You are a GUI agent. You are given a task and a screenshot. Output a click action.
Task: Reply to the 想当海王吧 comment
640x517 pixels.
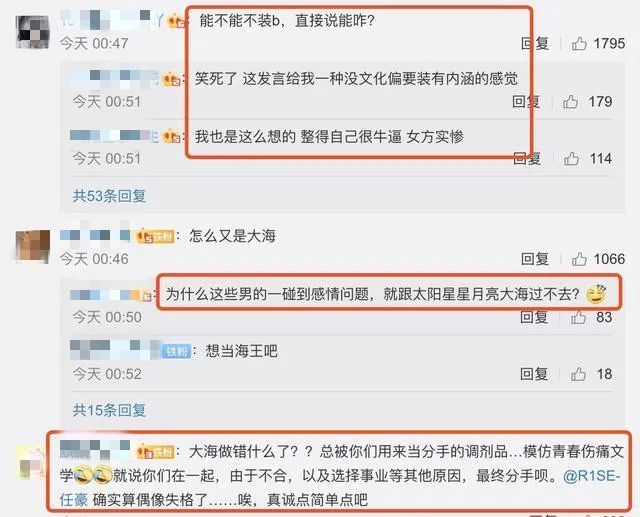(534, 374)
